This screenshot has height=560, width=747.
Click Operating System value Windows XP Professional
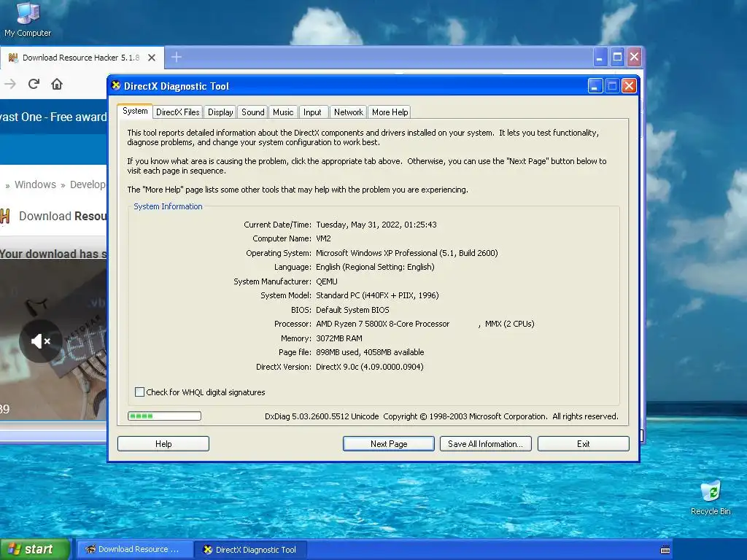[x=407, y=253]
